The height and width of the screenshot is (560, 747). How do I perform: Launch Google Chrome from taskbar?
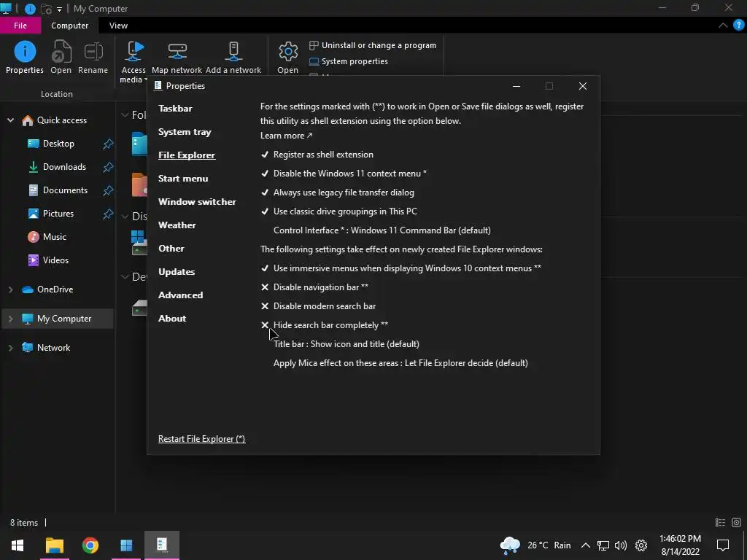90,545
